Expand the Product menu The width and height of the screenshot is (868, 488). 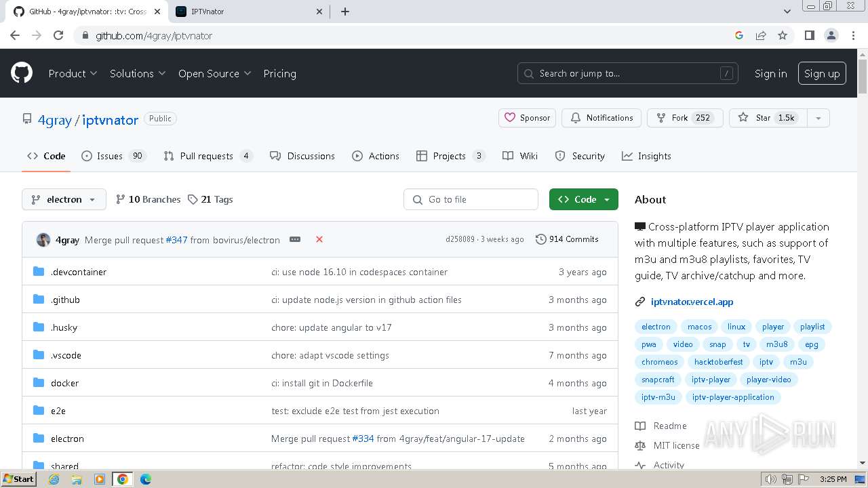pyautogui.click(x=73, y=73)
